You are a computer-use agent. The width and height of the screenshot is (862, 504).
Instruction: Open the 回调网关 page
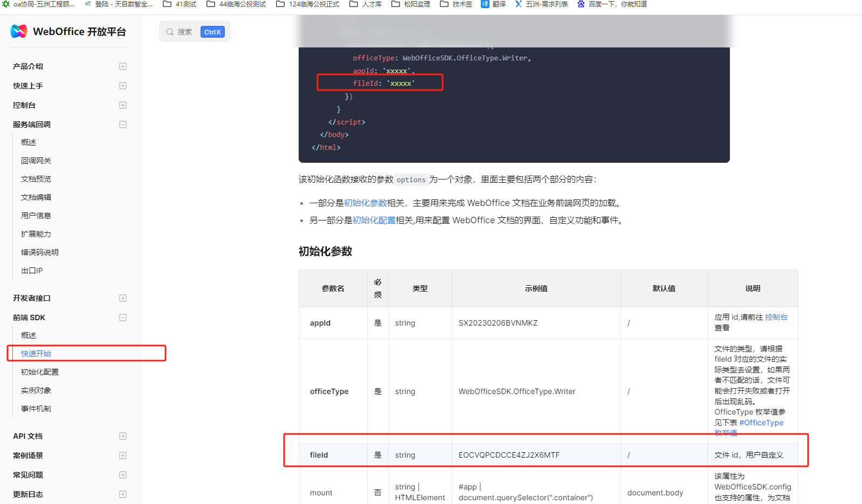36,161
